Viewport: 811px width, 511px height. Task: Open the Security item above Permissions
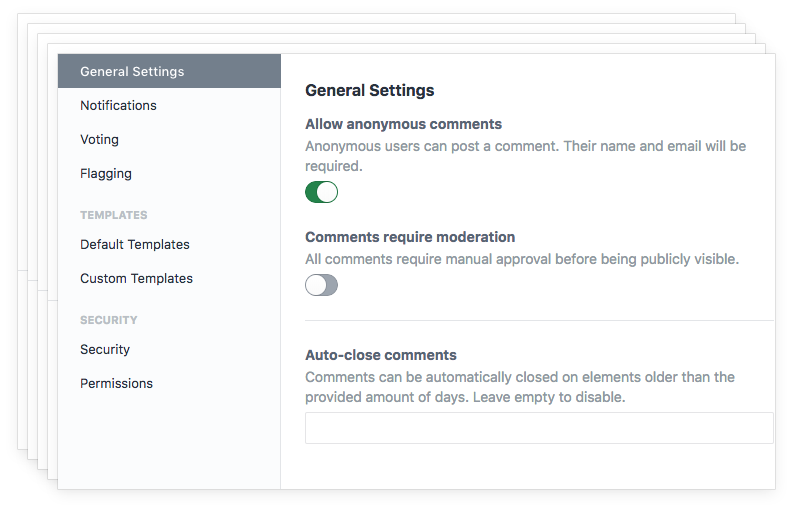[x=105, y=349]
